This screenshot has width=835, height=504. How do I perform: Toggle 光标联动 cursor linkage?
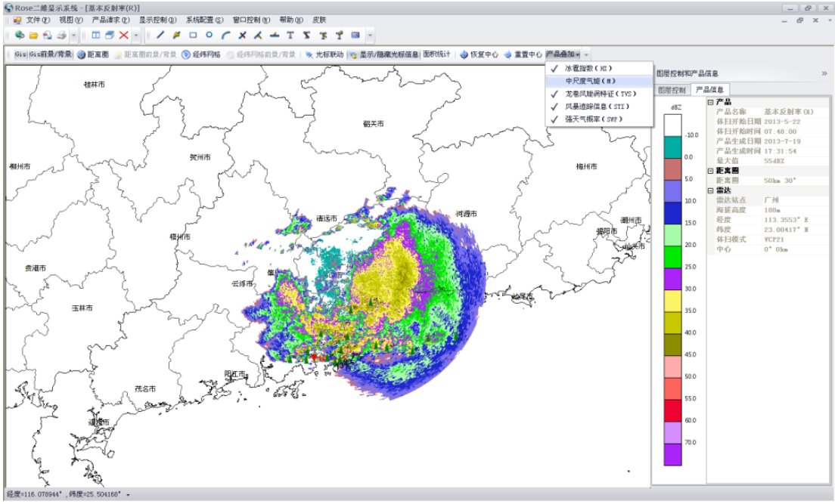pos(324,54)
